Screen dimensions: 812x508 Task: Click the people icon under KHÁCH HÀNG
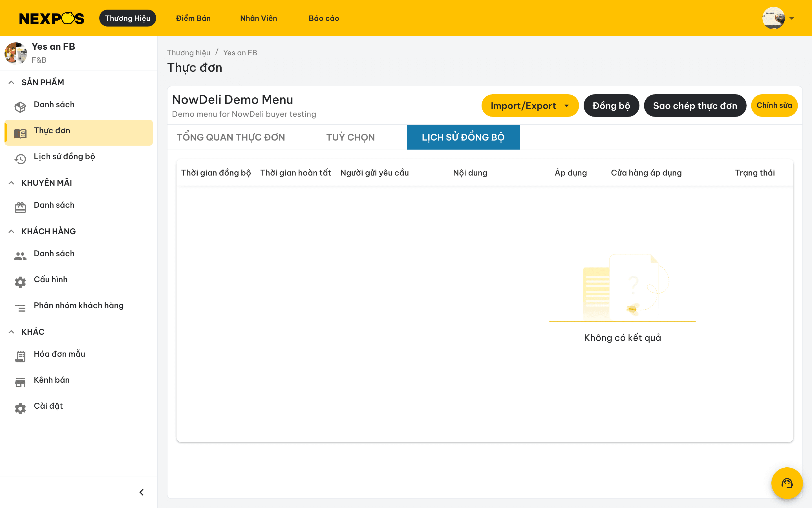click(20, 256)
